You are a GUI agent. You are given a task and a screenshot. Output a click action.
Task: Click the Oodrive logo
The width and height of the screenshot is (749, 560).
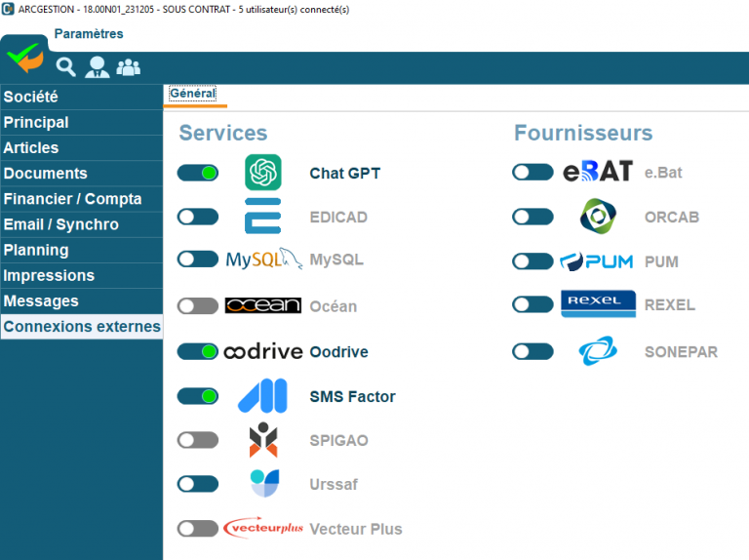[x=263, y=351]
